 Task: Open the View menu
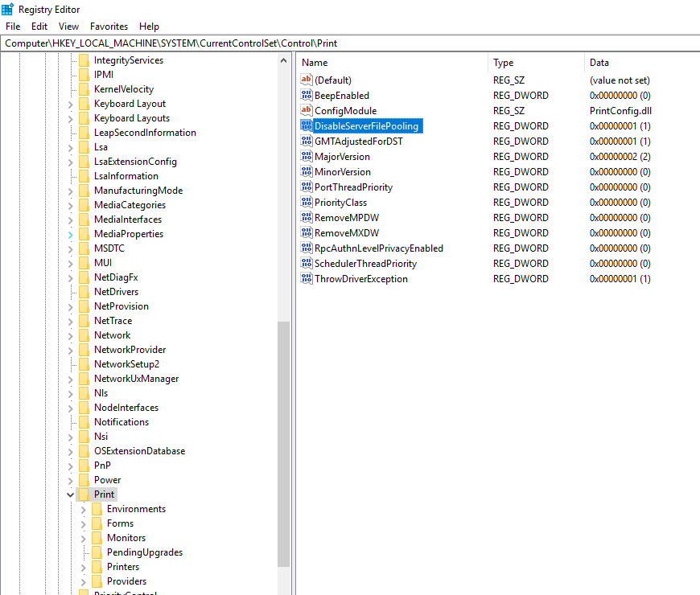pyautogui.click(x=68, y=26)
